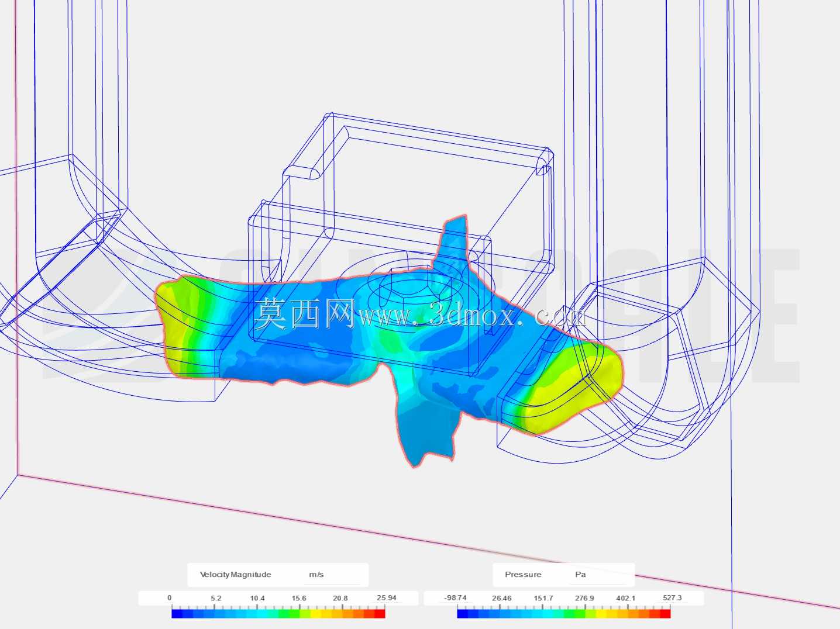The width and height of the screenshot is (840, 629).
Task: Click the 10.4 tick on velocity scale
Action: (x=257, y=599)
